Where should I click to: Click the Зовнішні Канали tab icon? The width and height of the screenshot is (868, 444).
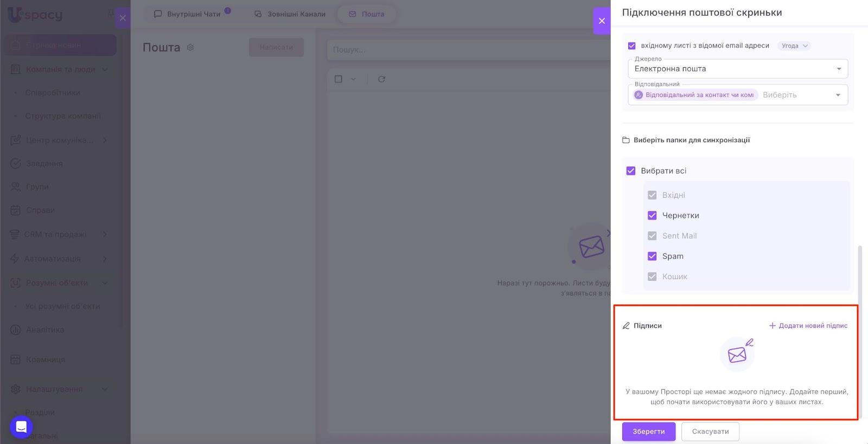pyautogui.click(x=258, y=14)
